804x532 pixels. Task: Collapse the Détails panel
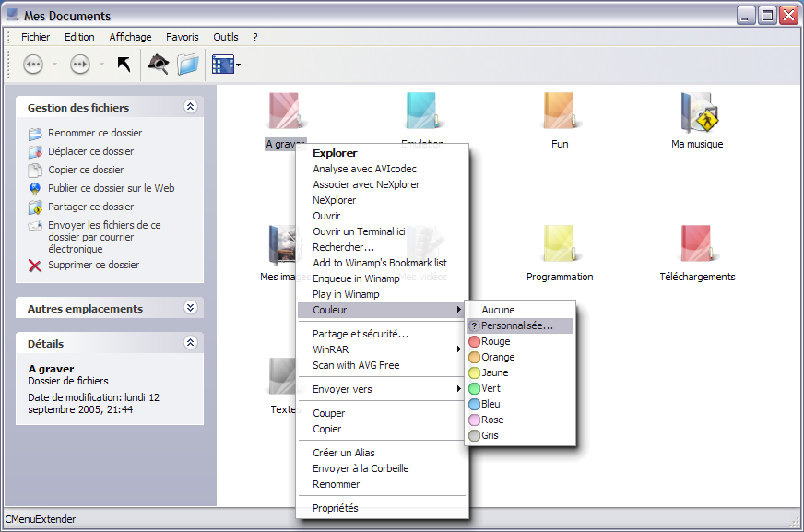pyautogui.click(x=190, y=343)
